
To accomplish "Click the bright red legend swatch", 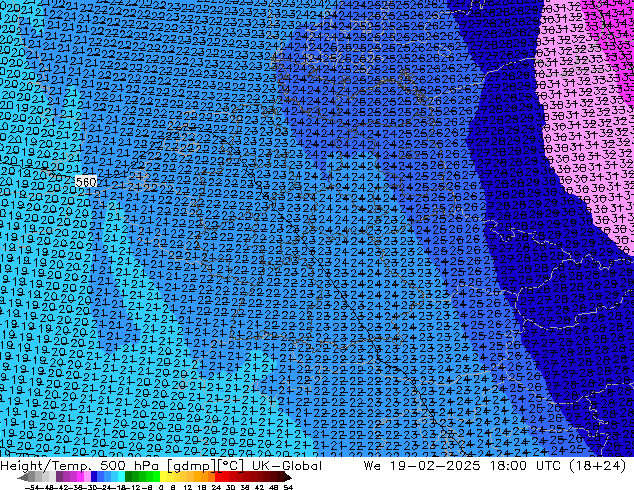I will [x=218, y=477].
